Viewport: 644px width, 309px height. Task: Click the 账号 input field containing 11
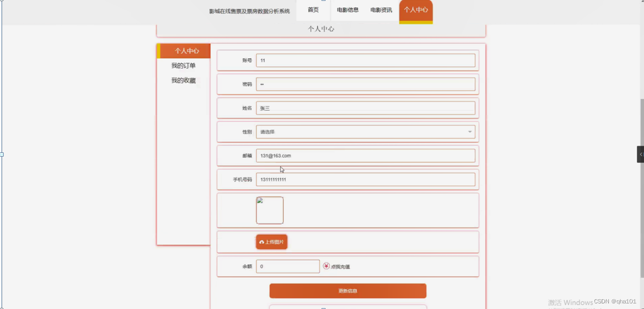[x=365, y=60]
